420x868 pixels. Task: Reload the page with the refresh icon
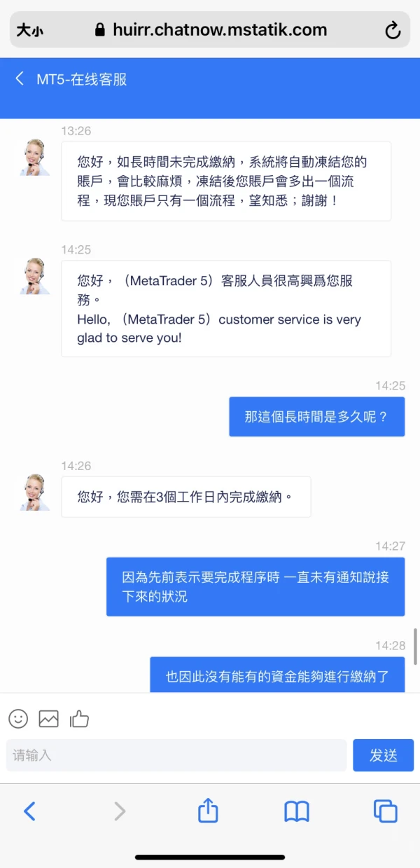pyautogui.click(x=393, y=30)
